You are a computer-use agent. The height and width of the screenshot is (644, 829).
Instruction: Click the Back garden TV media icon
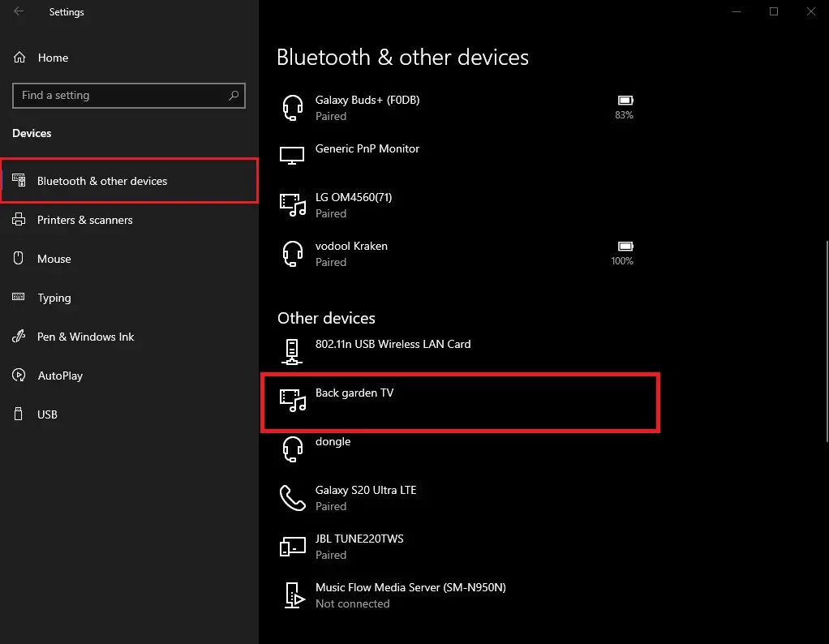(x=293, y=400)
